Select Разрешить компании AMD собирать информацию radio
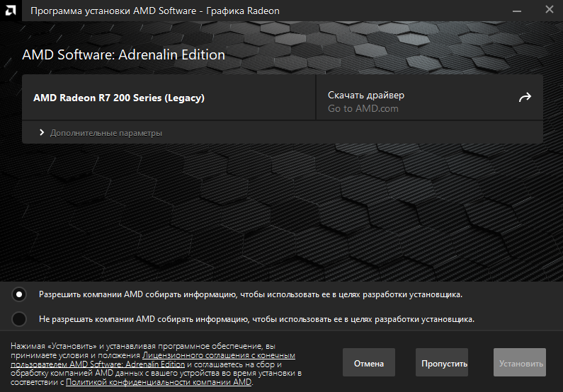The image size is (563, 392). (x=19, y=294)
